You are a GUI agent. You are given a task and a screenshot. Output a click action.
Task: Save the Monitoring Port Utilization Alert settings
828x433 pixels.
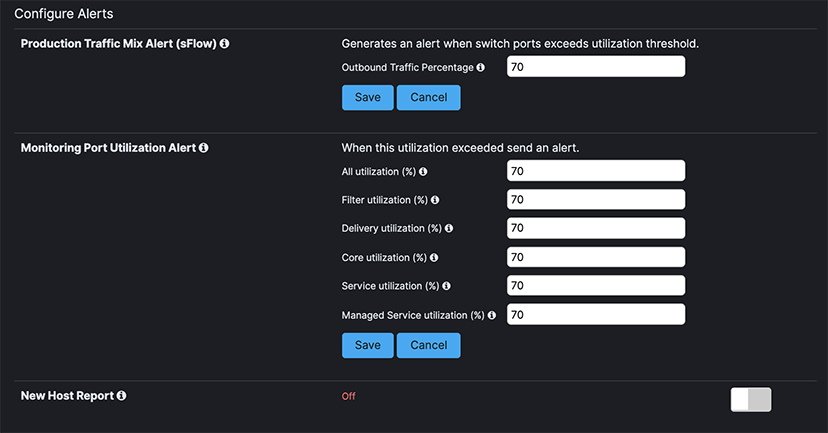click(x=368, y=345)
